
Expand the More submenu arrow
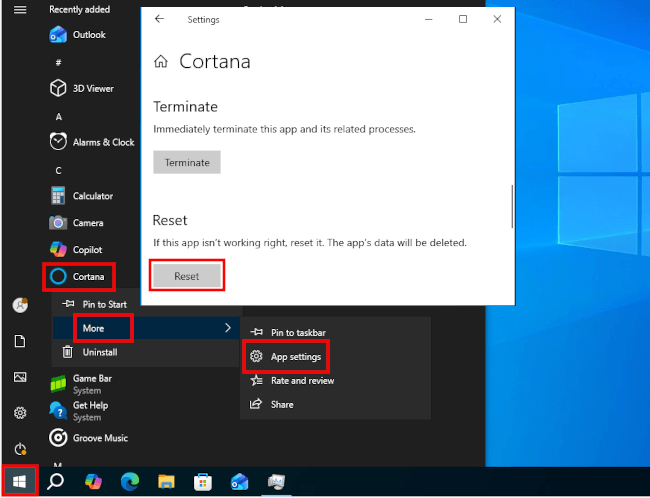coord(228,328)
